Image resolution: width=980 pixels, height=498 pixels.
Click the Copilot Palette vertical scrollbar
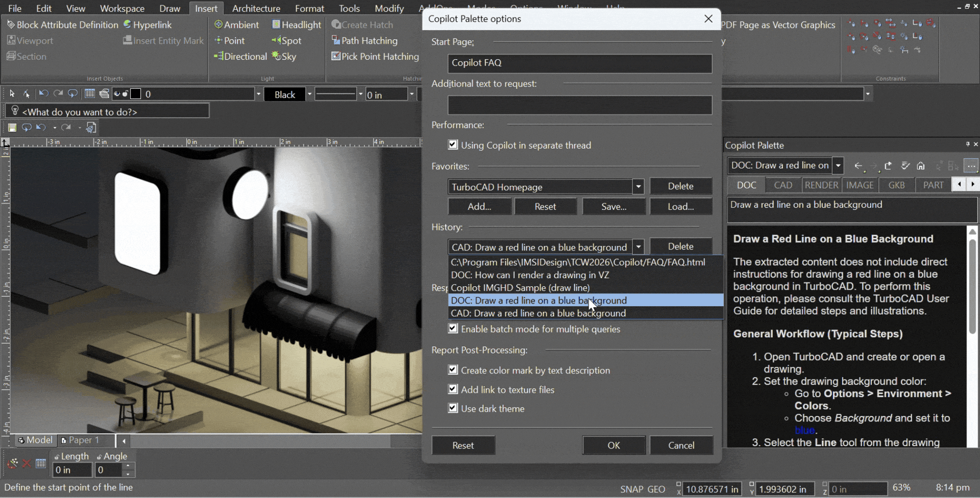click(972, 286)
